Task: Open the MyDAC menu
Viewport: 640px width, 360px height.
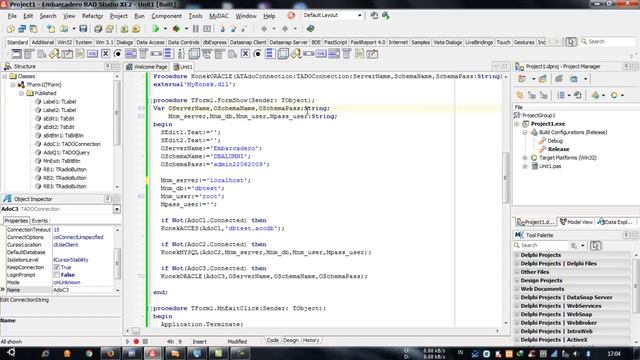Action: click(x=219, y=16)
